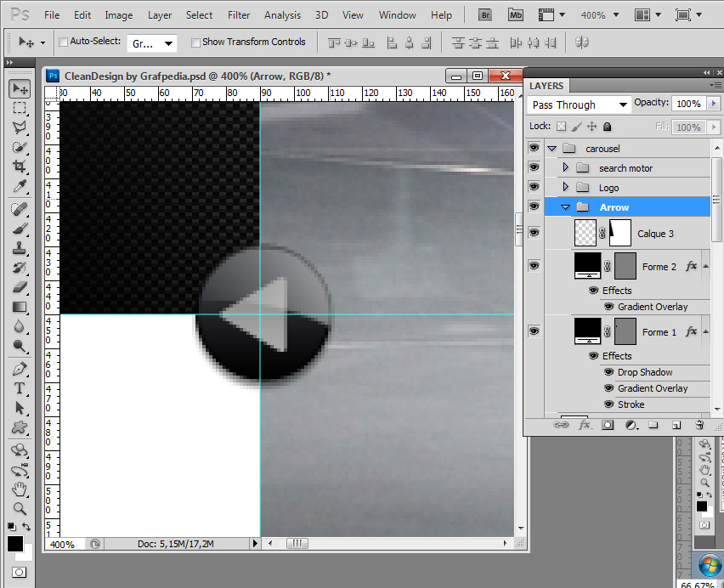
Task: Collapse the carousel group
Action: [551, 149]
